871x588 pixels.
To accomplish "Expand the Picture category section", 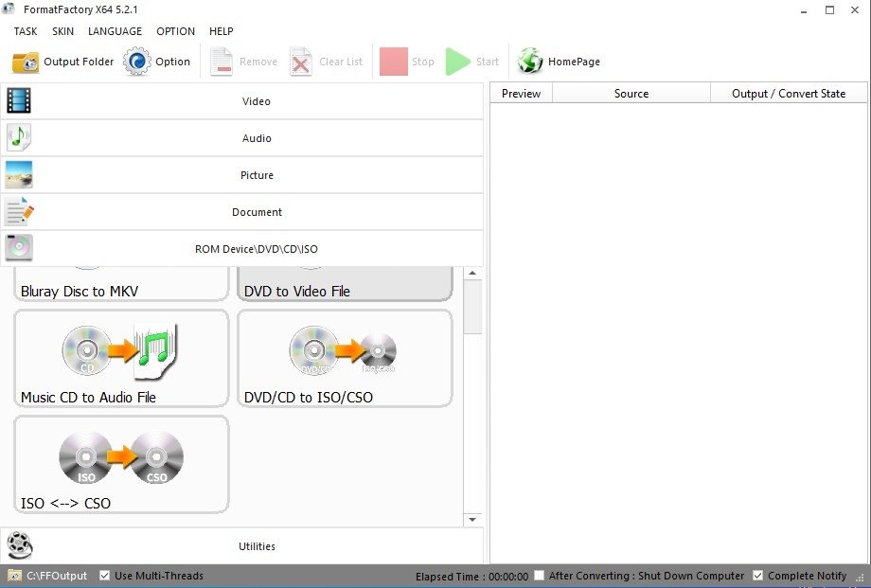I will (242, 175).
